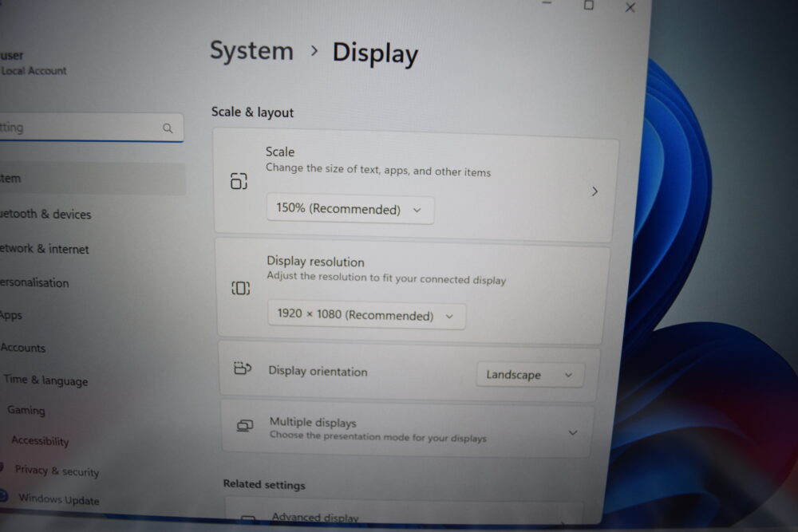
Task: Open Windows Update page
Action: (58, 499)
